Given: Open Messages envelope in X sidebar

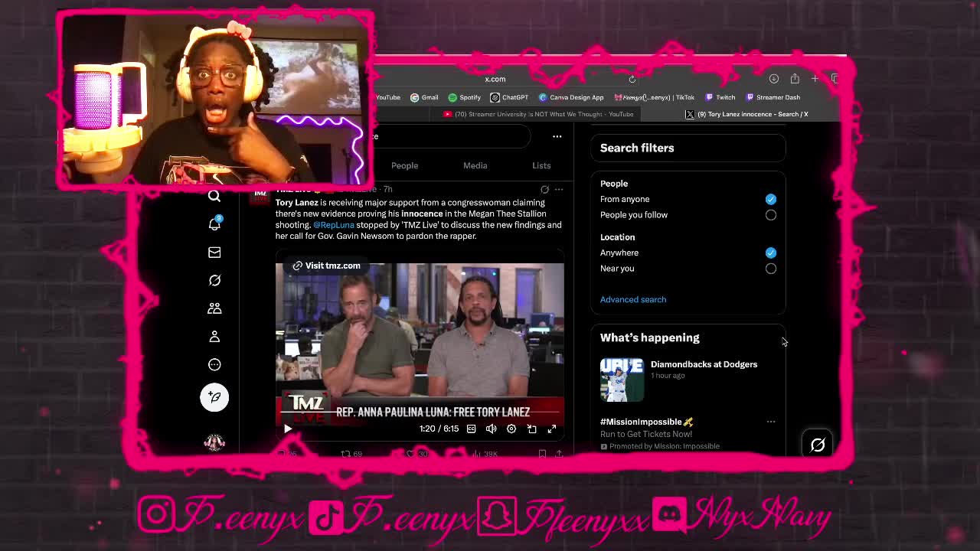Looking at the screenshot, I should [x=214, y=252].
